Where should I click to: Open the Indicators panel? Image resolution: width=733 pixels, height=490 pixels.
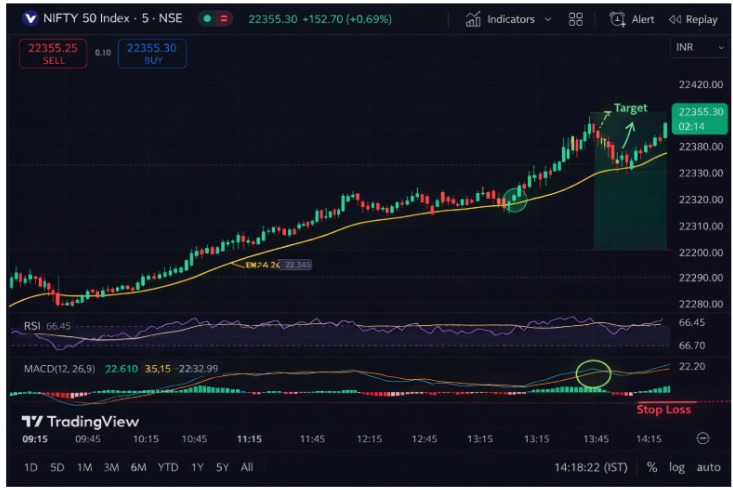pos(500,19)
